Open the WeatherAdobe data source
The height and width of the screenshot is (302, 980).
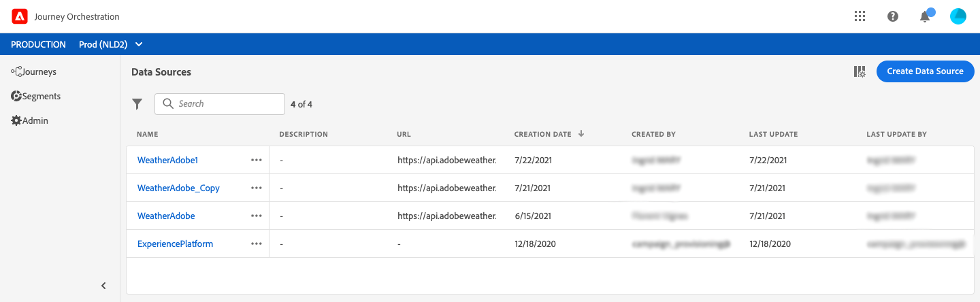(166, 216)
